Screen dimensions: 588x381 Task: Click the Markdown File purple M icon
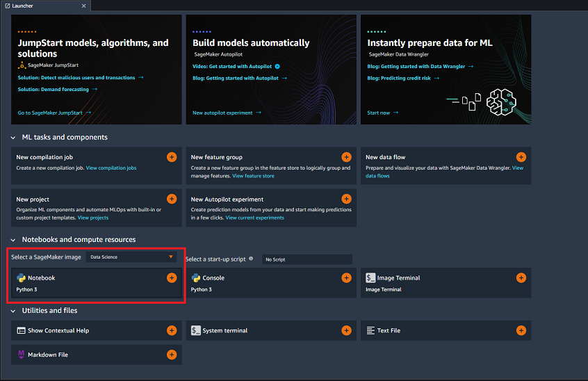coord(21,355)
